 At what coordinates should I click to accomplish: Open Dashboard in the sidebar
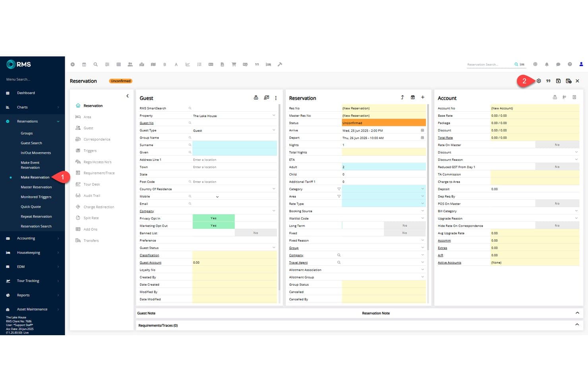coord(26,93)
